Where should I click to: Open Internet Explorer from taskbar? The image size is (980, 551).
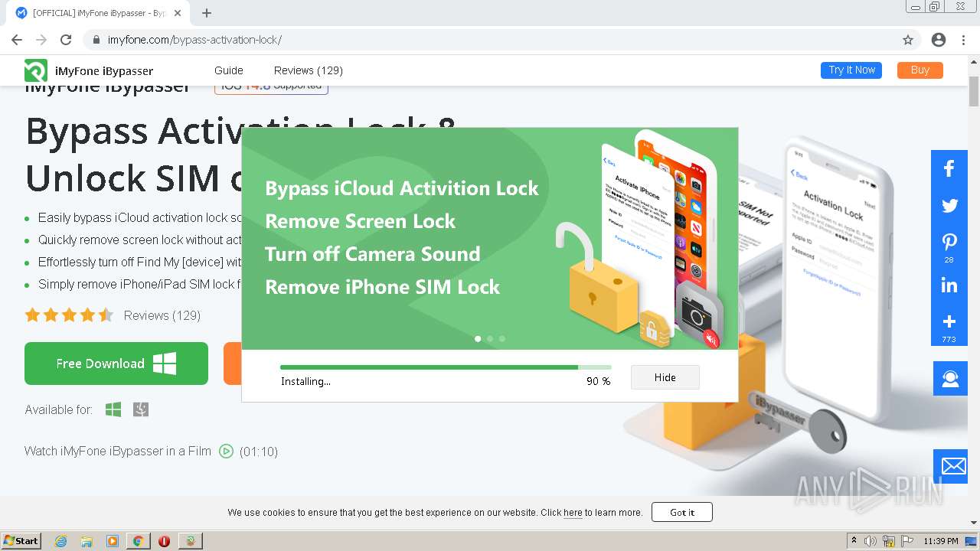tap(60, 541)
